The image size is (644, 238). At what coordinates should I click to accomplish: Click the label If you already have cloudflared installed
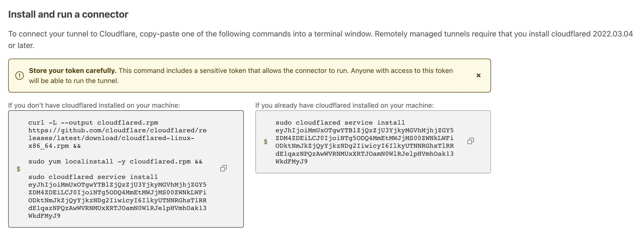(344, 105)
